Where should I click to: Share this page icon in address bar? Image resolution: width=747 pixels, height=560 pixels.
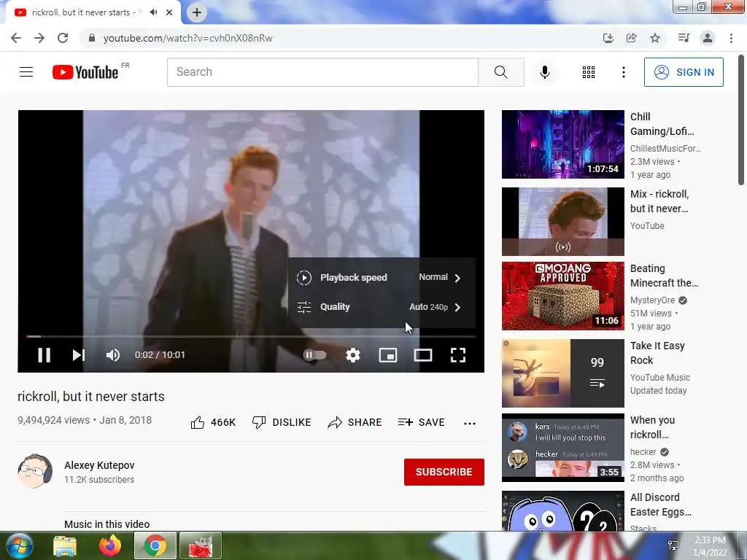coord(632,38)
